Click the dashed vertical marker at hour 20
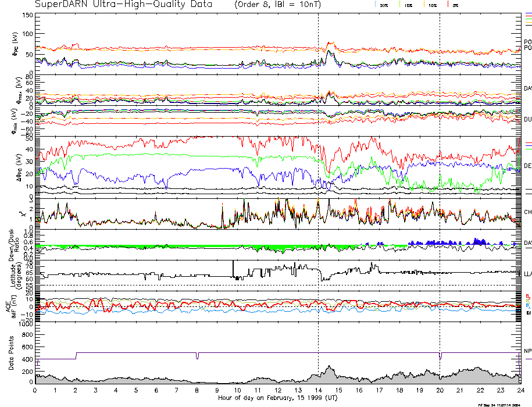This screenshot has height=407, width=532. [x=440, y=174]
